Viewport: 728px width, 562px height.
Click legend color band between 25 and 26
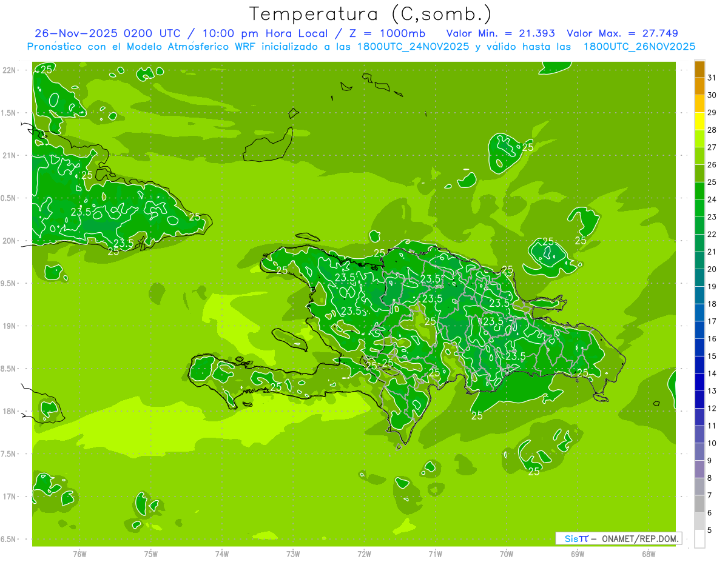coord(699,173)
